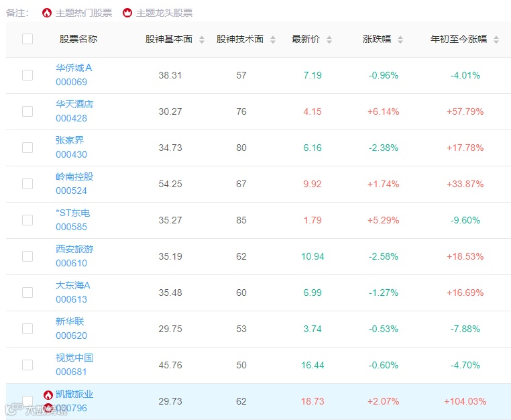Image resolution: width=511 pixels, height=420 pixels.
Task: Click the fundamentals score 45.76
Action: (x=170, y=365)
